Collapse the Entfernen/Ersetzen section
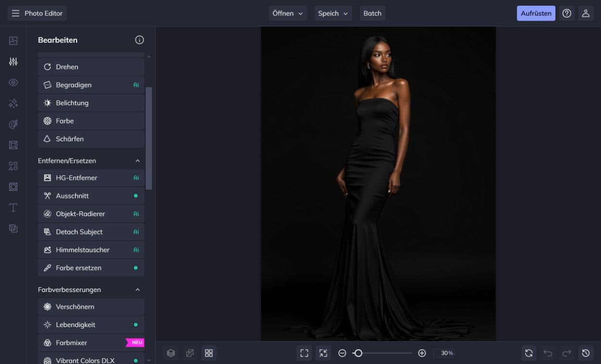This screenshot has height=364, width=601. (x=138, y=161)
